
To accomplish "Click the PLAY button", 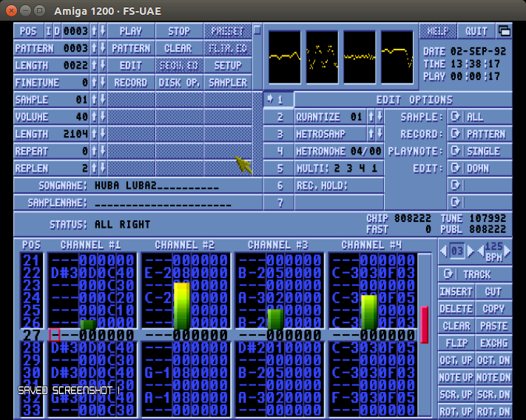I will (x=131, y=31).
